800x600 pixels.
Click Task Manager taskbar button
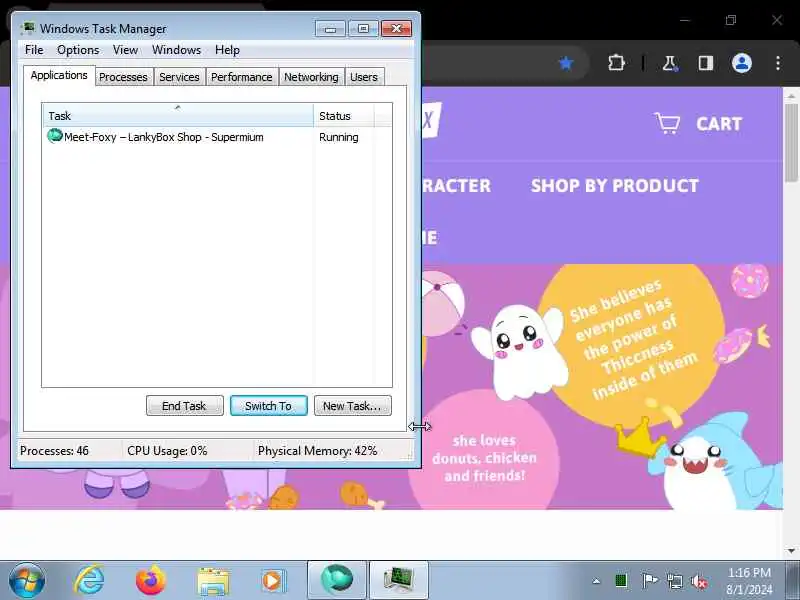[398, 580]
